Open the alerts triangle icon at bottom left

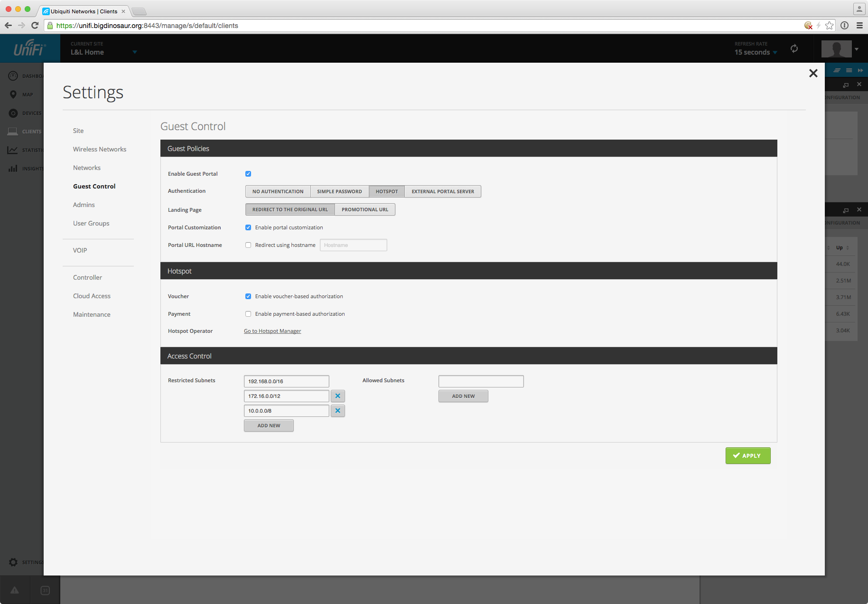(x=15, y=590)
